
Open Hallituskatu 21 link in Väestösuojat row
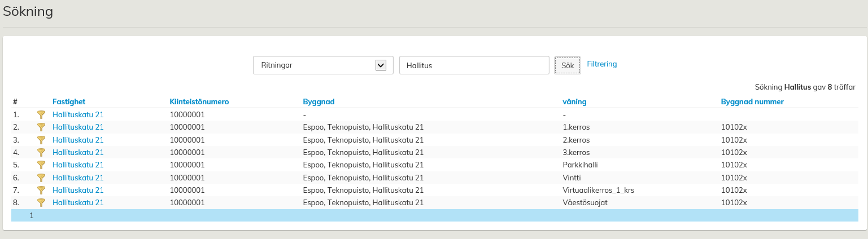[x=78, y=203]
